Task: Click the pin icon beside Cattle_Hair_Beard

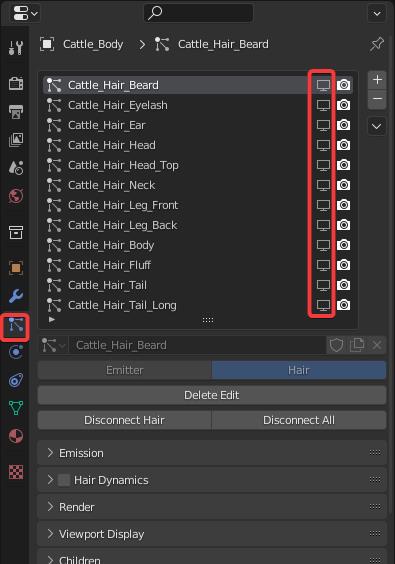Action: [377, 44]
